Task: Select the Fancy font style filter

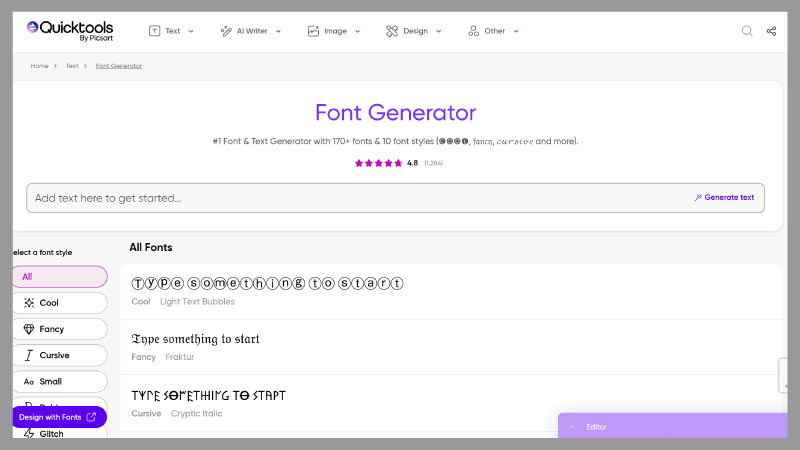Action: click(x=60, y=329)
